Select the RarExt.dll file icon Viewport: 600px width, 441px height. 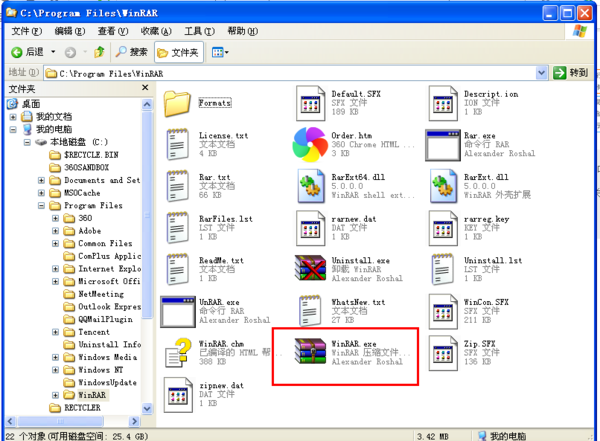point(443,186)
